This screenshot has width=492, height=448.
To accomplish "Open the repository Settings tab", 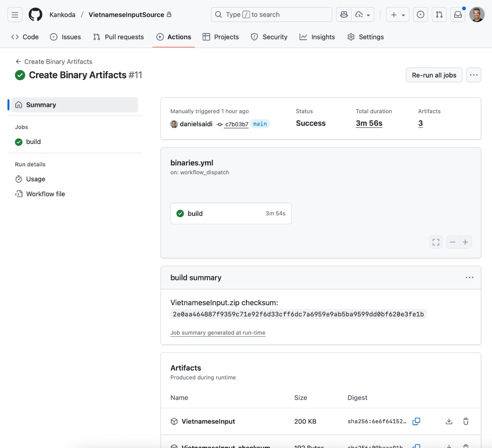I will tap(365, 37).
